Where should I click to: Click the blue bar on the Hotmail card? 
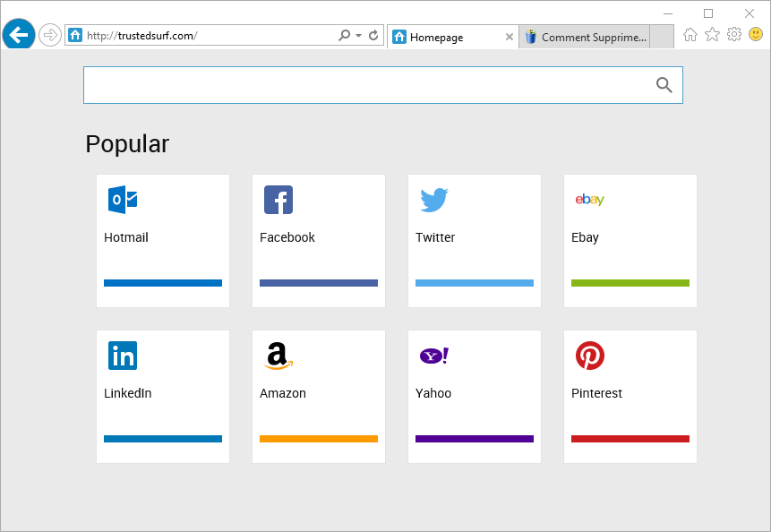[x=163, y=283]
